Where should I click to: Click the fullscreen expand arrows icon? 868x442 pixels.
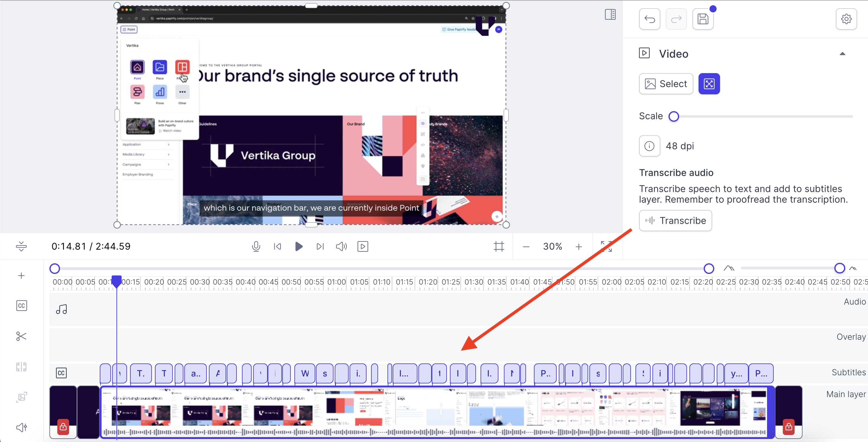[x=606, y=246]
